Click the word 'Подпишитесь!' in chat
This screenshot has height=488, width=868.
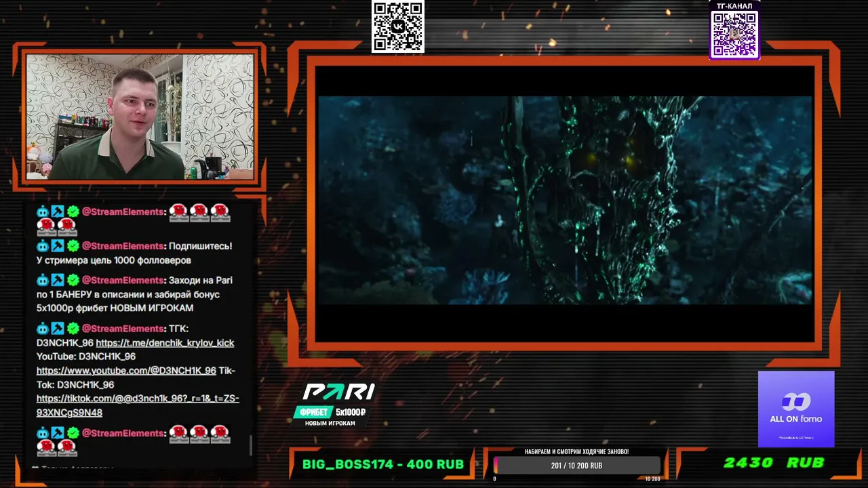tap(200, 246)
